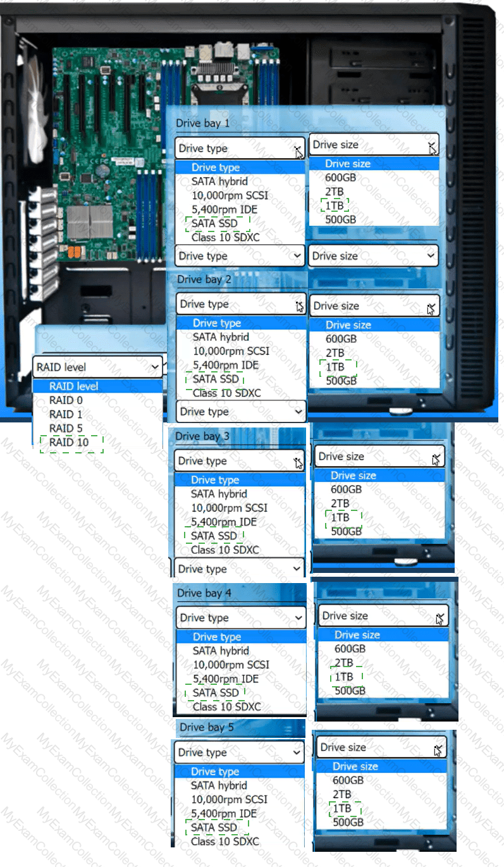Image resolution: width=504 pixels, height=867 pixels.
Task: Choose 5,400rpm IDE under Drive bay 3
Action: 224,522
